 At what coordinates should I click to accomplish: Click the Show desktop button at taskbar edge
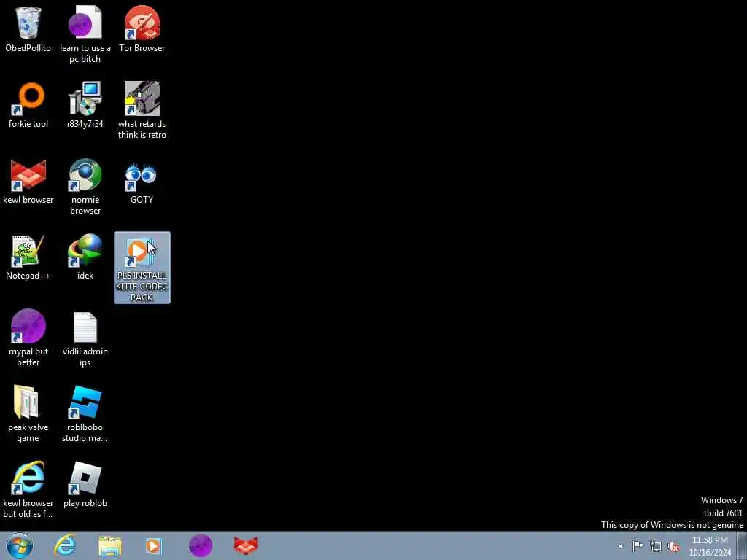(x=742, y=545)
